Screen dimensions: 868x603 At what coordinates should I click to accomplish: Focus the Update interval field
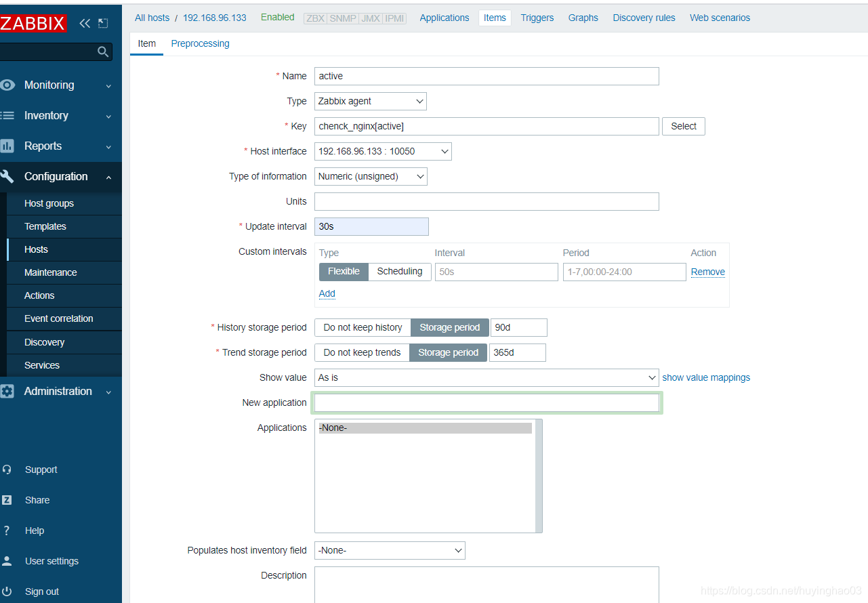coord(371,226)
